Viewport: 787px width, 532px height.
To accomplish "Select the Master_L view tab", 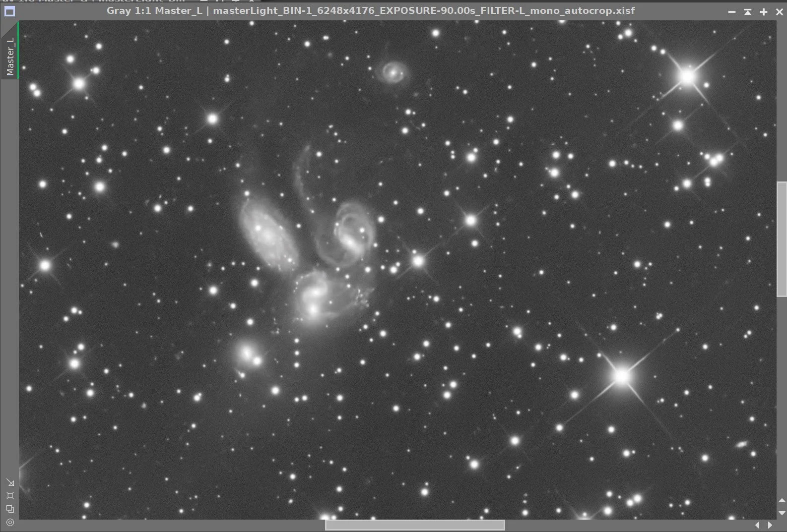I will [10, 50].
